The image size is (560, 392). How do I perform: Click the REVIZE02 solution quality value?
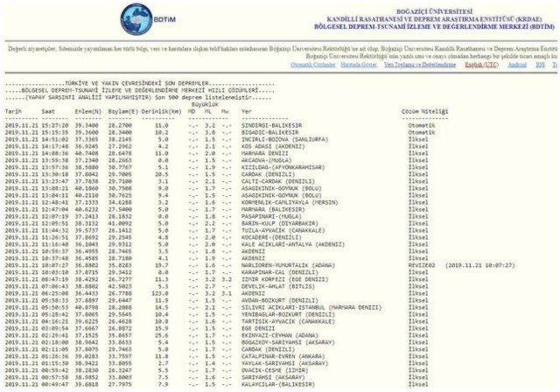pyautogui.click(x=422, y=265)
